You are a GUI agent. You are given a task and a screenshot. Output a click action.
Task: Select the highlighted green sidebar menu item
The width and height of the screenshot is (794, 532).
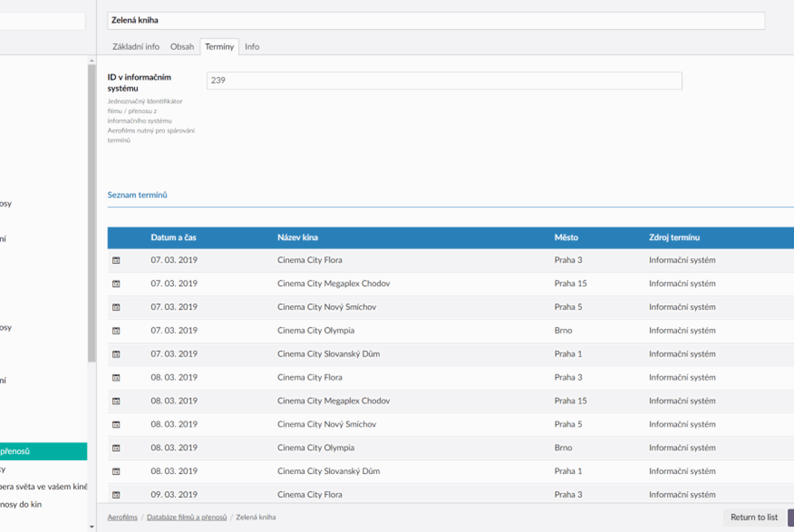tap(43, 451)
